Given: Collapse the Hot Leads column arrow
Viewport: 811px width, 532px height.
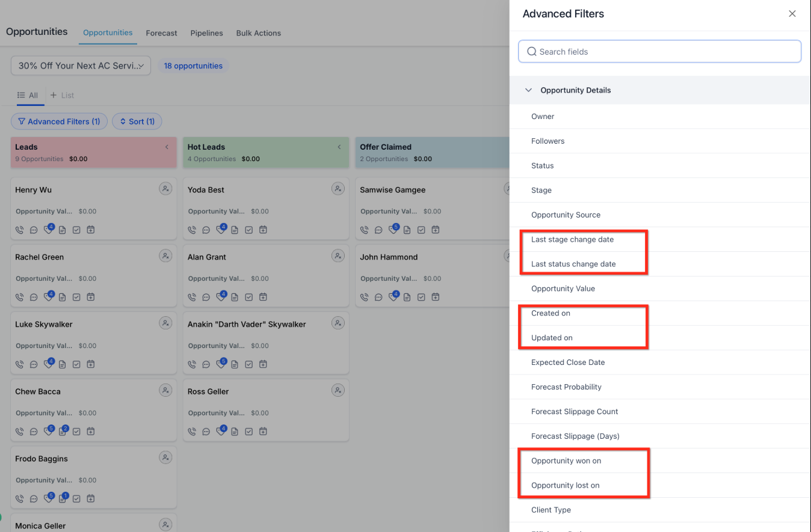Looking at the screenshot, I should tap(339, 147).
